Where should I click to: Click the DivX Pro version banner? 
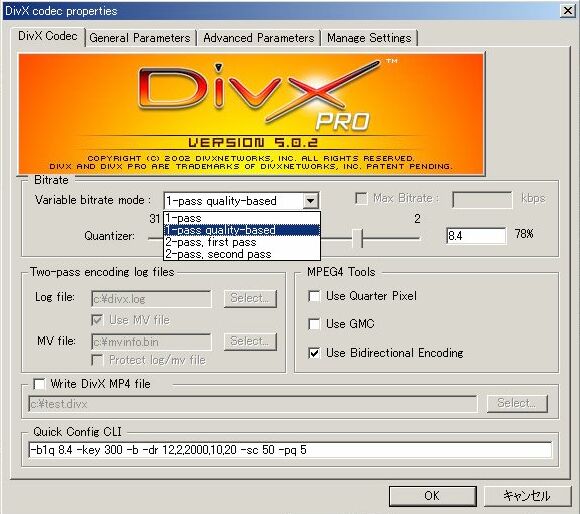coord(251,114)
